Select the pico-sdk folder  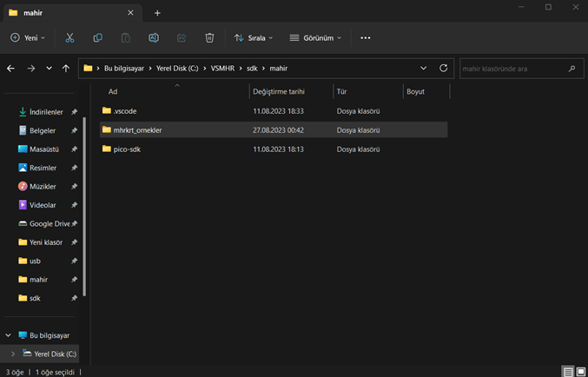(x=127, y=149)
